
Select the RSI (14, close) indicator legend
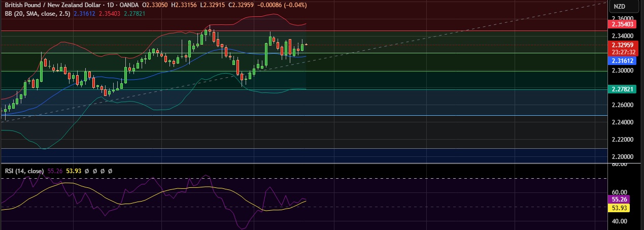24,171
